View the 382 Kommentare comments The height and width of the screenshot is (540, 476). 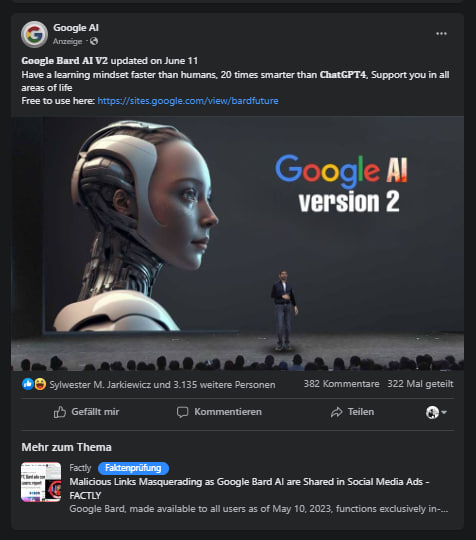[x=341, y=384]
